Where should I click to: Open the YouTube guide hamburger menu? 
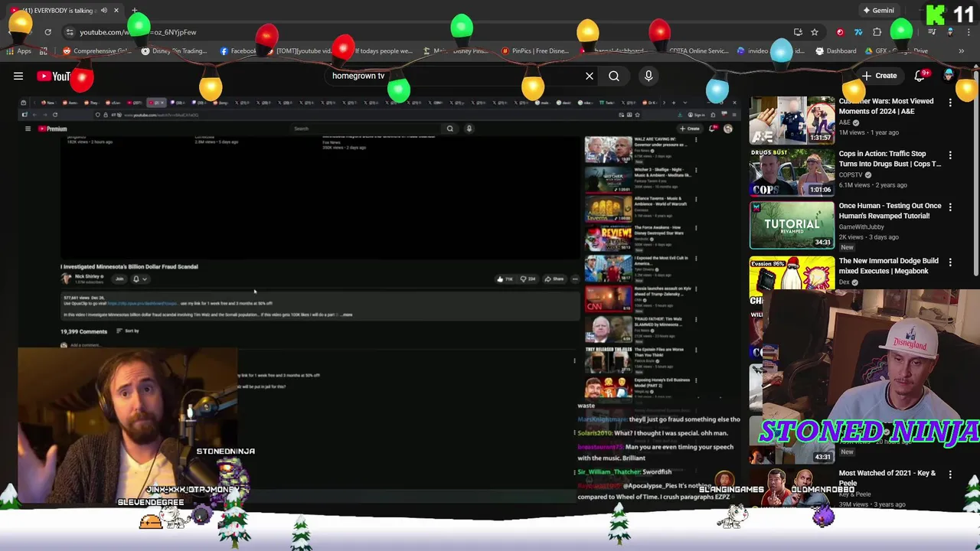18,76
